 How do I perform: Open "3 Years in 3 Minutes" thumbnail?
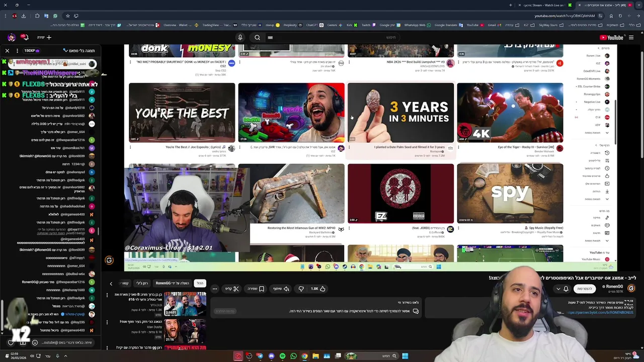click(x=400, y=113)
